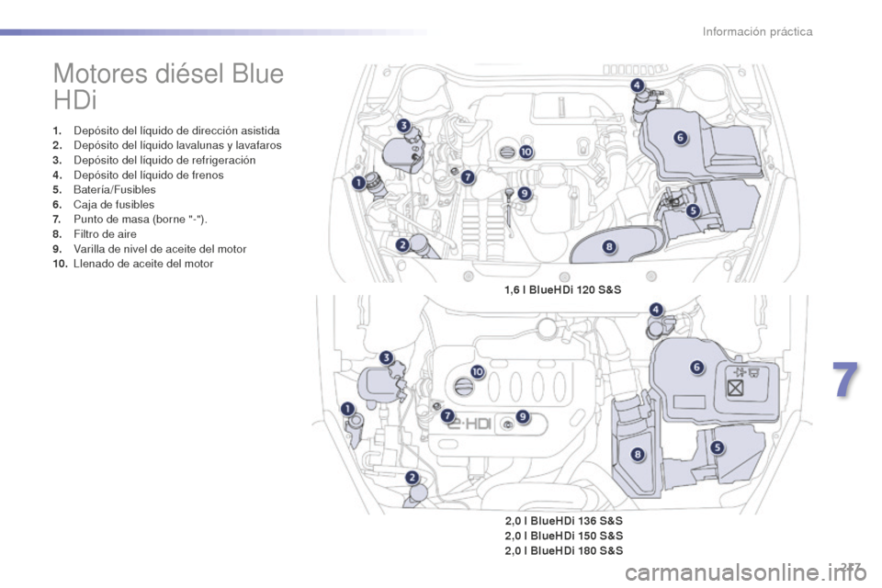The height and width of the screenshot is (588, 882).
Task: Click marker 8 in the 2,0 l BlueHDi diagram
Action: [x=638, y=454]
